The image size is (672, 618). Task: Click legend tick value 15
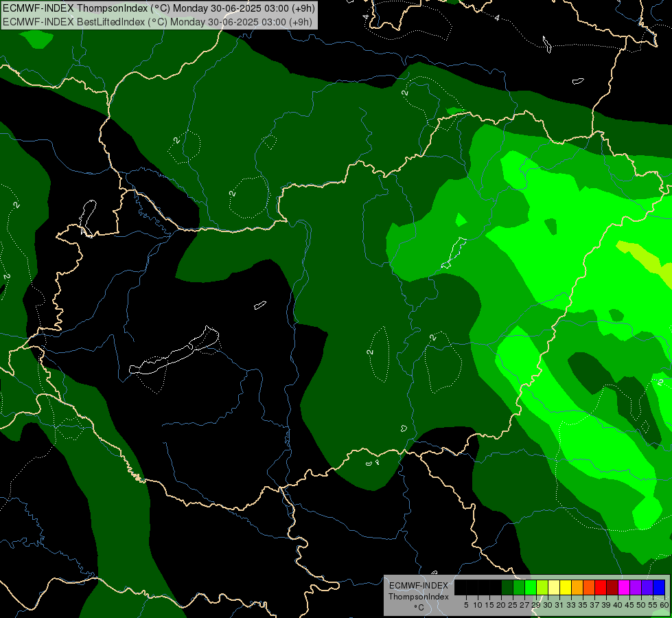click(x=489, y=605)
